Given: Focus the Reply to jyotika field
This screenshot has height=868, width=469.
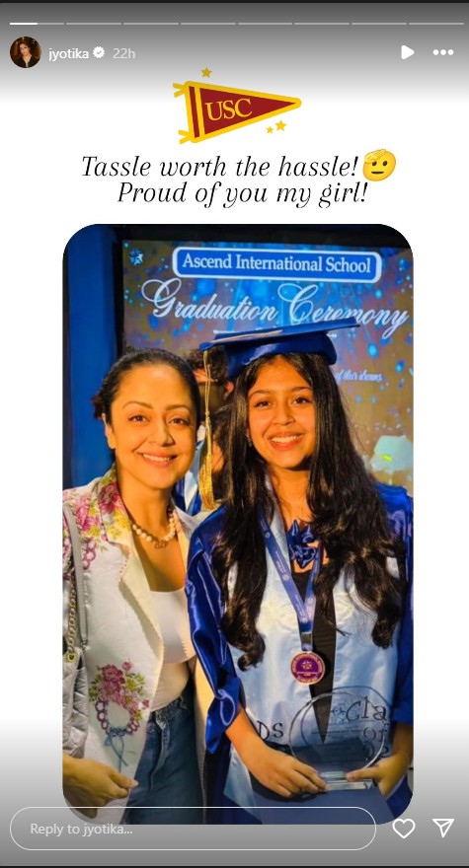Looking at the screenshot, I should pyautogui.click(x=193, y=829).
